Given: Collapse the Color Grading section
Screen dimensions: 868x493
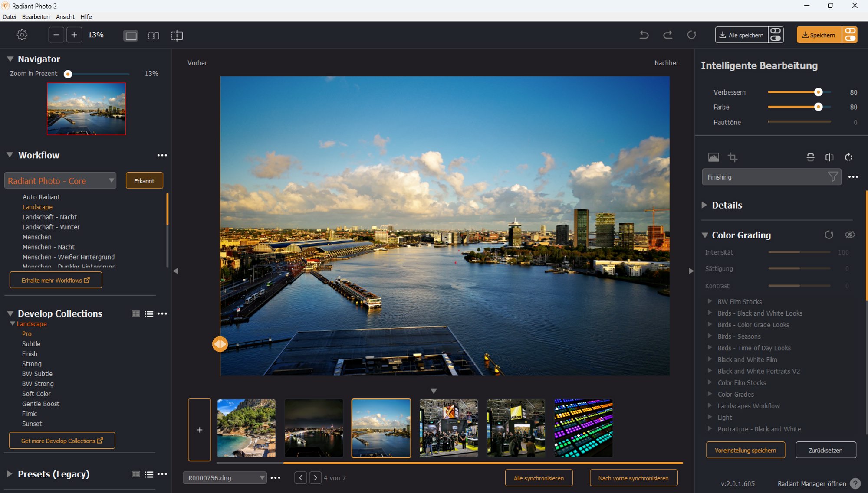Looking at the screenshot, I should point(704,235).
